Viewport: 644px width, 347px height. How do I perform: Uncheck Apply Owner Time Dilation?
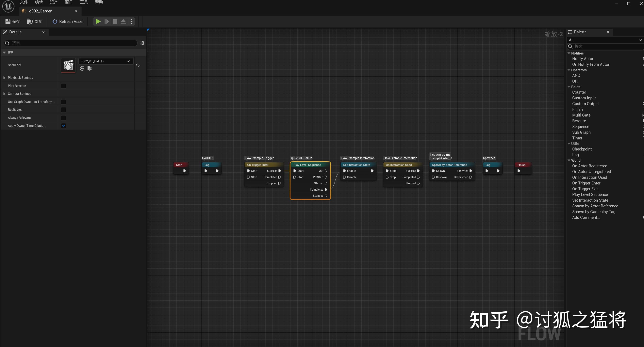pyautogui.click(x=63, y=126)
